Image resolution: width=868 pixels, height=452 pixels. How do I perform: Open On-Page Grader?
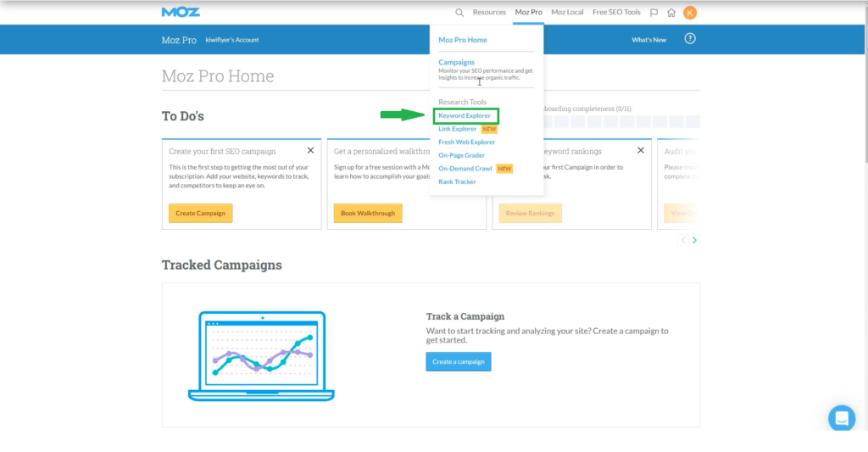tap(462, 156)
